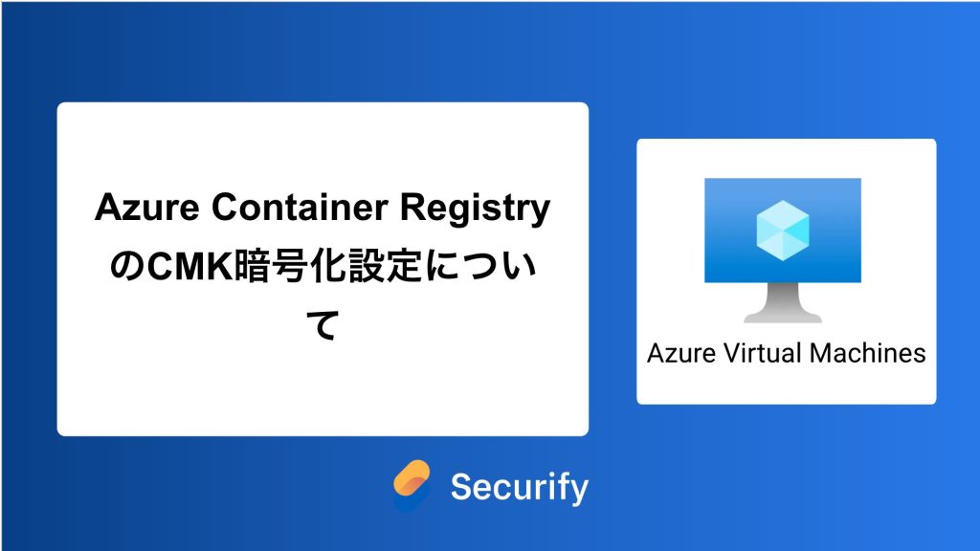Image resolution: width=980 pixels, height=551 pixels.
Task: Click the word "Machines" under the monitor
Action: click(x=867, y=353)
